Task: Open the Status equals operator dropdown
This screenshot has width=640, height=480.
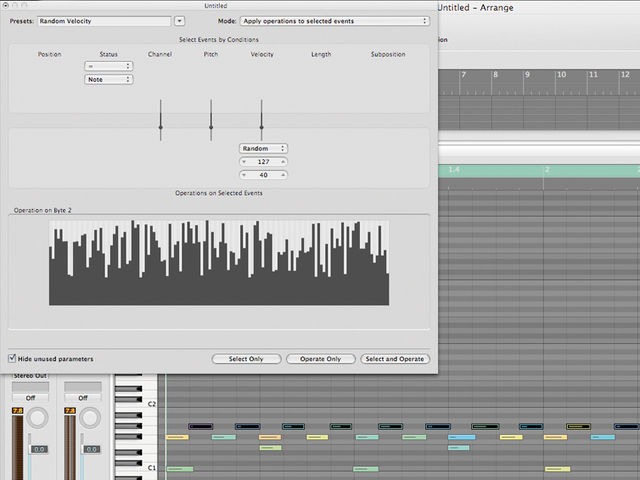Action: click(x=109, y=66)
